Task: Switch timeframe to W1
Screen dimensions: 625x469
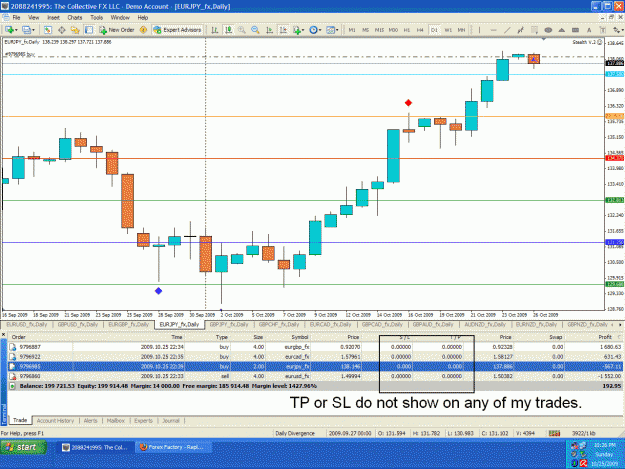Action: 448,30
